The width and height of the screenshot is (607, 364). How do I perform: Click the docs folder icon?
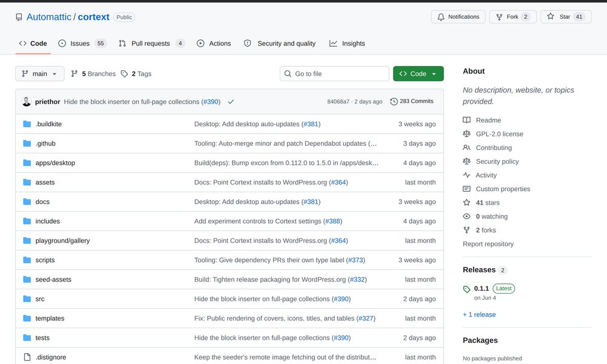(x=27, y=201)
